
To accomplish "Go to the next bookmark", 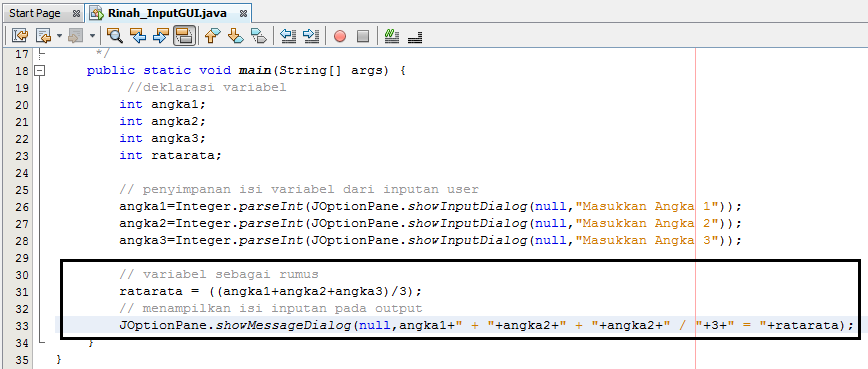I will click(236, 36).
